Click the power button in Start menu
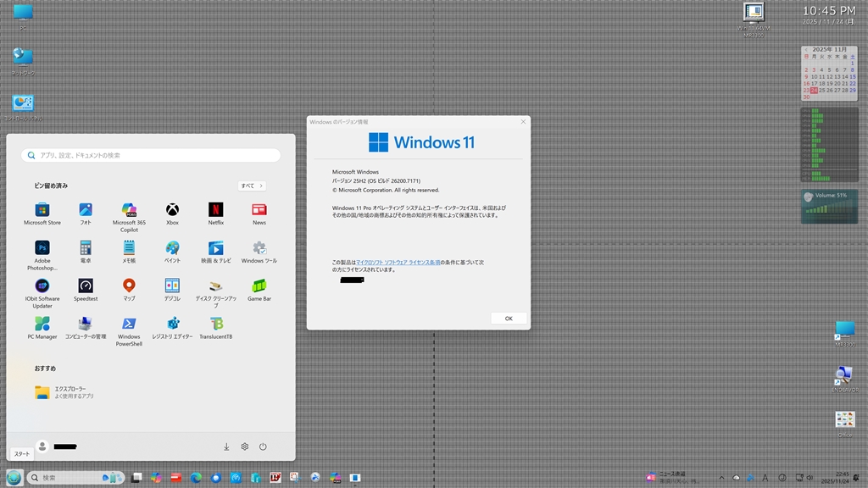Image resolution: width=868 pixels, height=488 pixels. pyautogui.click(x=263, y=446)
